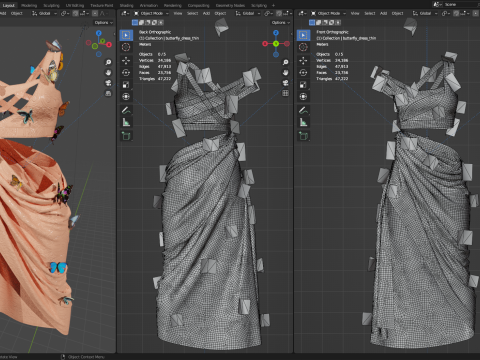The width and height of the screenshot is (480, 360).
Task: Open the Shading workspace tab
Action: [x=126, y=5]
